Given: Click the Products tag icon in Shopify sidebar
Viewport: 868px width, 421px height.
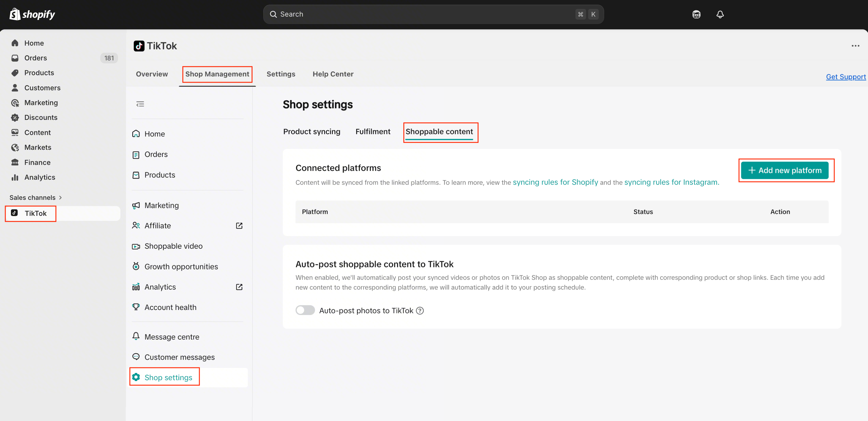Looking at the screenshot, I should pyautogui.click(x=15, y=73).
